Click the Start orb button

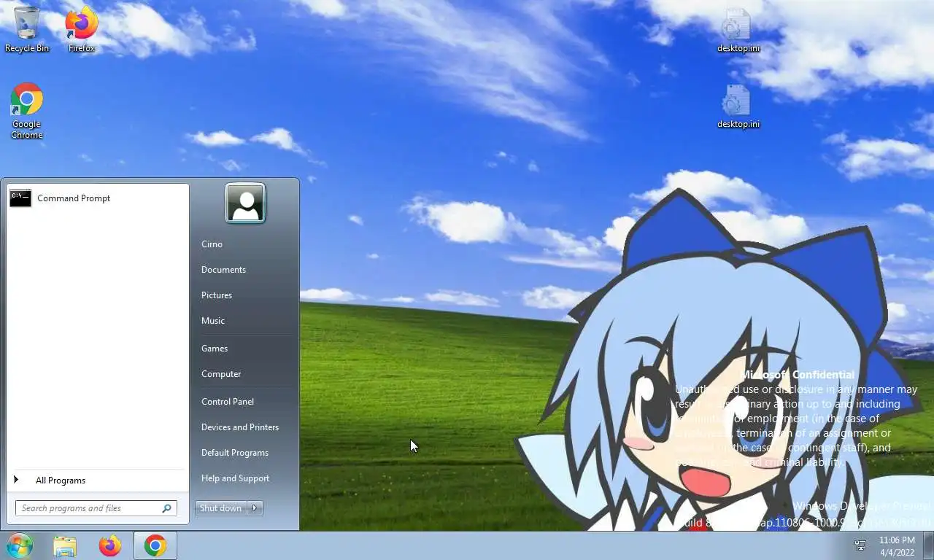(19, 545)
